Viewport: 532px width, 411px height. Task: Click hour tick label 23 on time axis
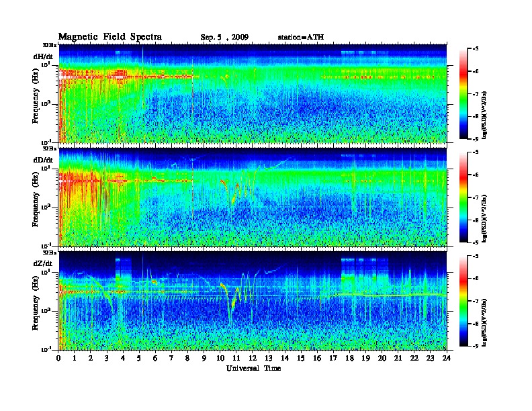(430, 358)
